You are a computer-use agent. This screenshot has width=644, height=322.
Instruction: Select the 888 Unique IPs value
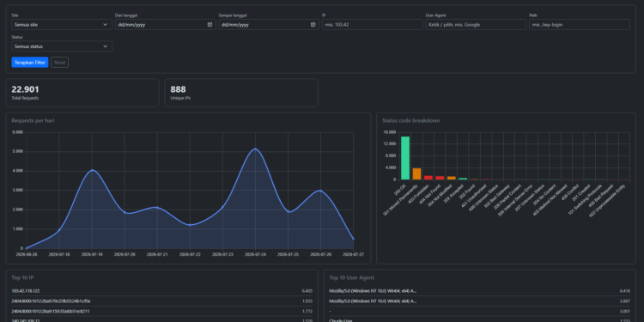(179, 89)
